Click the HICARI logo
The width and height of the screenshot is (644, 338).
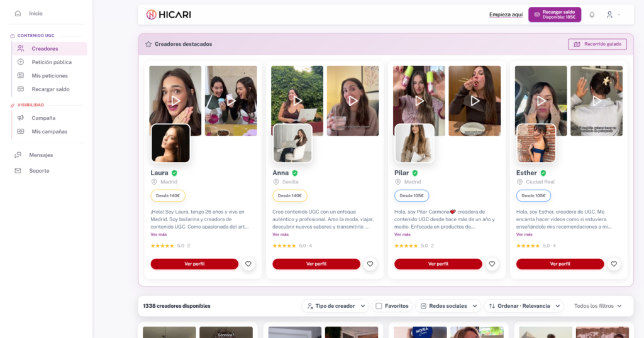(x=169, y=14)
